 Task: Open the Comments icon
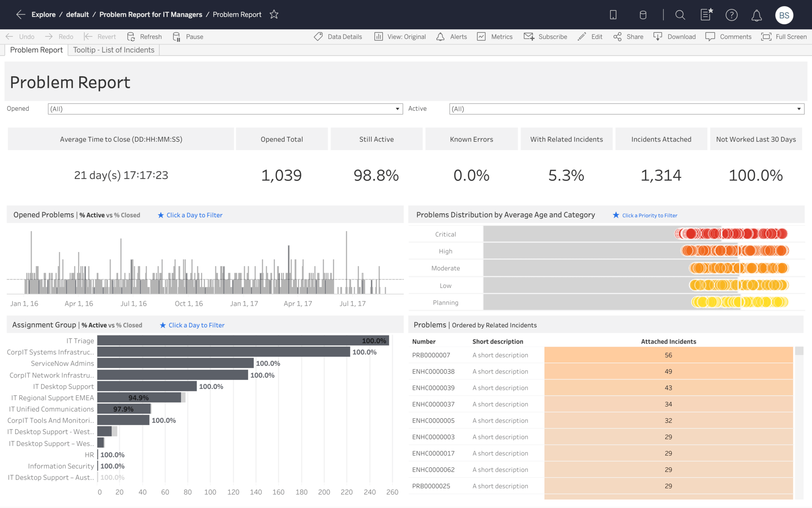pos(710,36)
